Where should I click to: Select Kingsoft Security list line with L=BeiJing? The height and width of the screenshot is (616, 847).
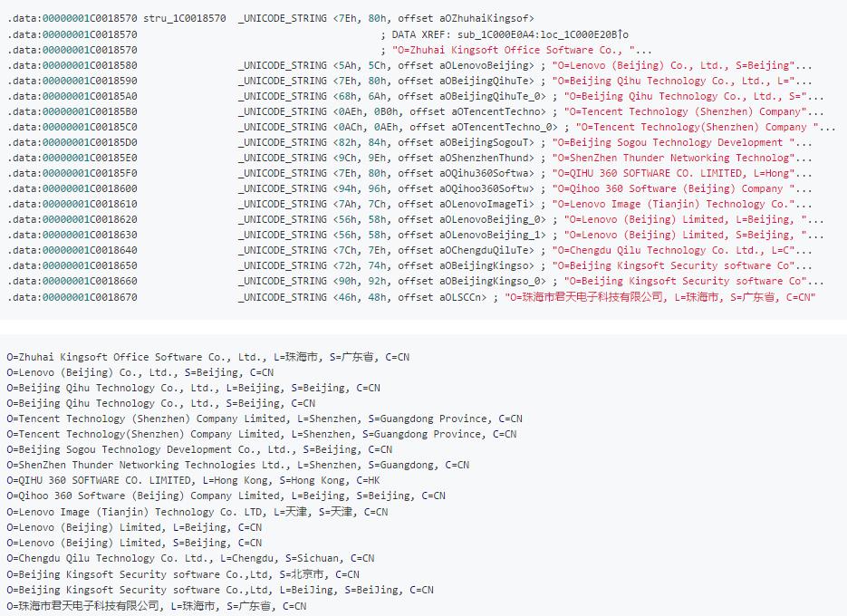[x=220, y=590]
